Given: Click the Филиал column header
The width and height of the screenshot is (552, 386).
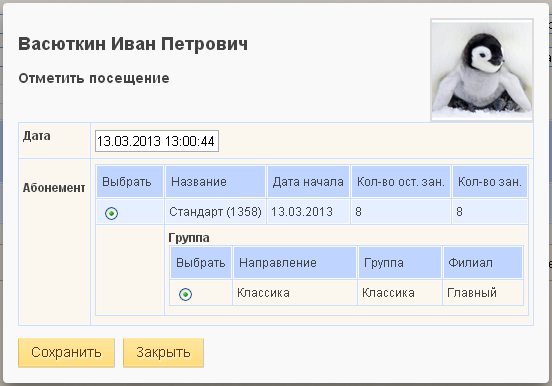Looking at the screenshot, I should (483, 263).
